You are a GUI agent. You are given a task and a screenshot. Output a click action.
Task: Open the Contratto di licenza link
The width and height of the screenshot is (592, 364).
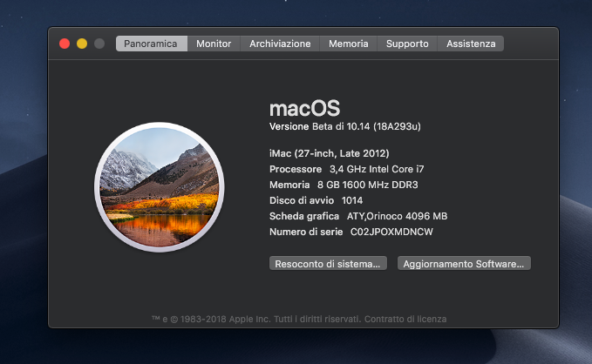405,319
